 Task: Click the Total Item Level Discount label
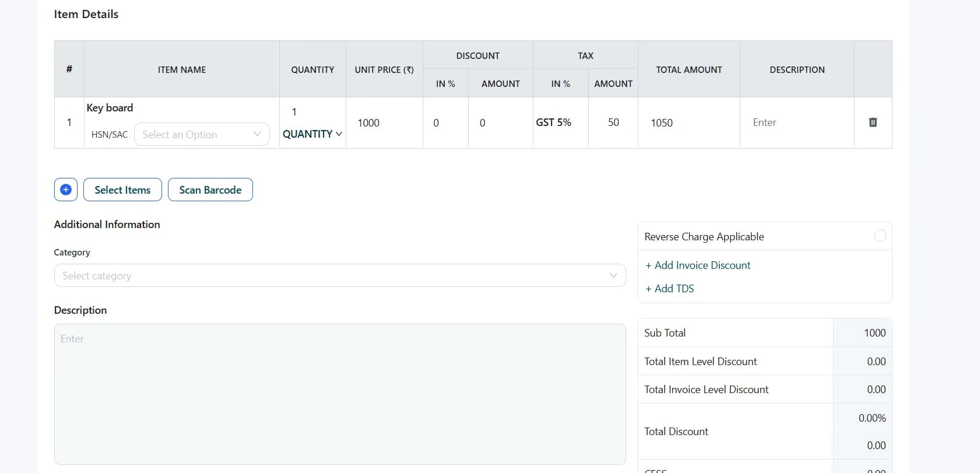coord(701,362)
